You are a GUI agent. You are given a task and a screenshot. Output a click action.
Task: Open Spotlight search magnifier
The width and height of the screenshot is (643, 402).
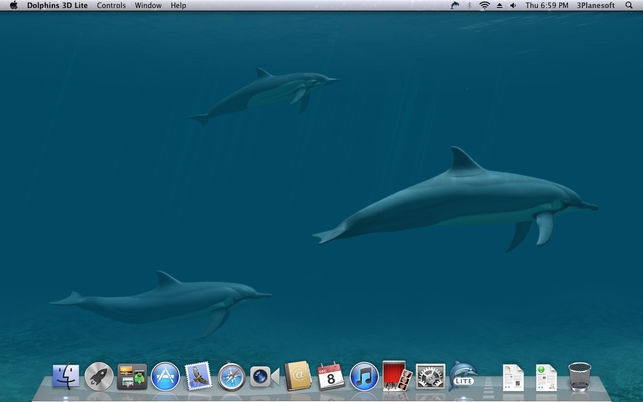click(x=629, y=5)
